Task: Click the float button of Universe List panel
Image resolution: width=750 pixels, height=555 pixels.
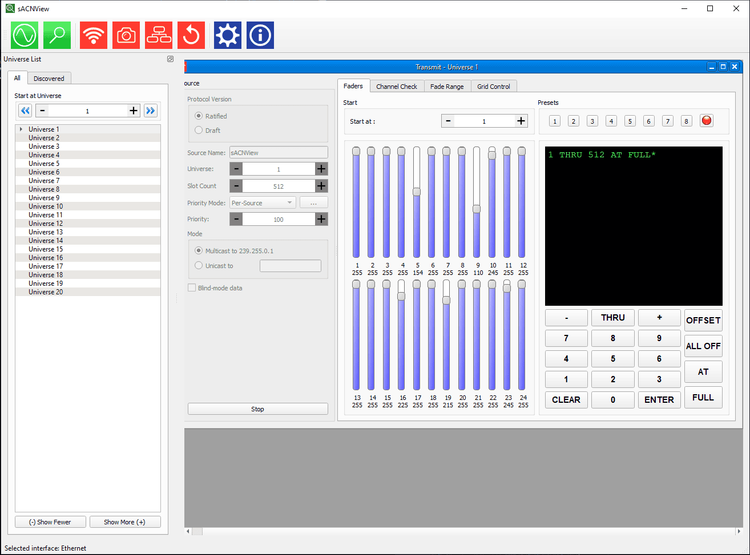Action: pos(170,59)
